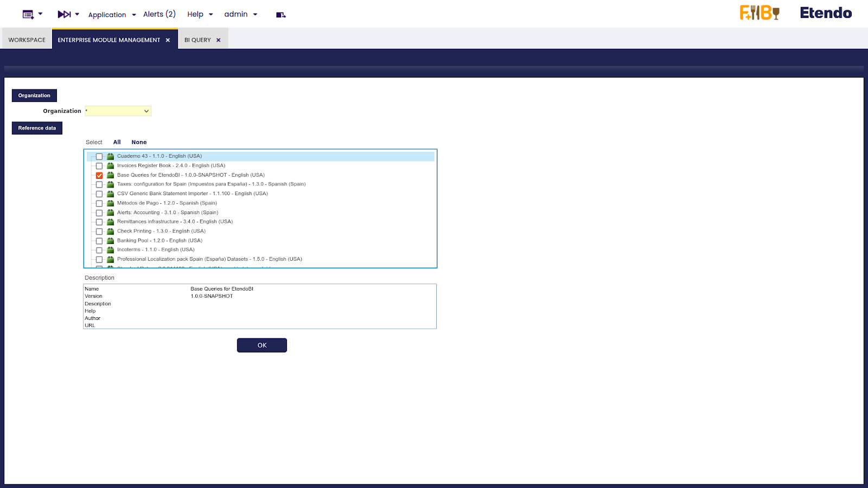Open the Organization dropdown
The image size is (868, 488).
(118, 111)
